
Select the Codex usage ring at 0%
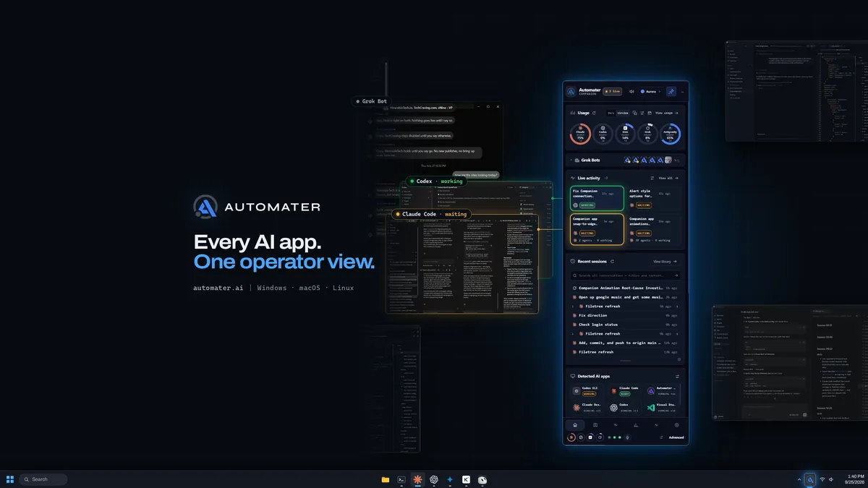603,134
